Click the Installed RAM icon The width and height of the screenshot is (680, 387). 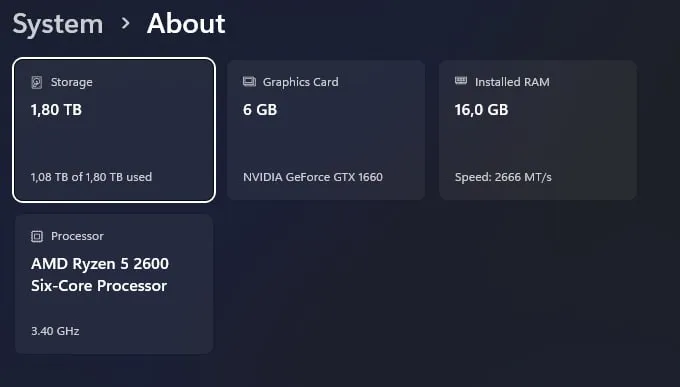pyautogui.click(x=461, y=81)
